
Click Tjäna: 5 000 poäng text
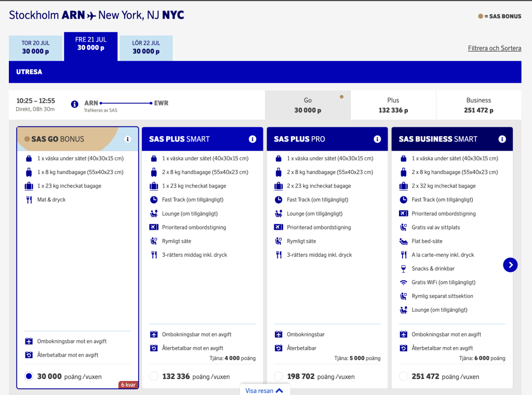[357, 358]
